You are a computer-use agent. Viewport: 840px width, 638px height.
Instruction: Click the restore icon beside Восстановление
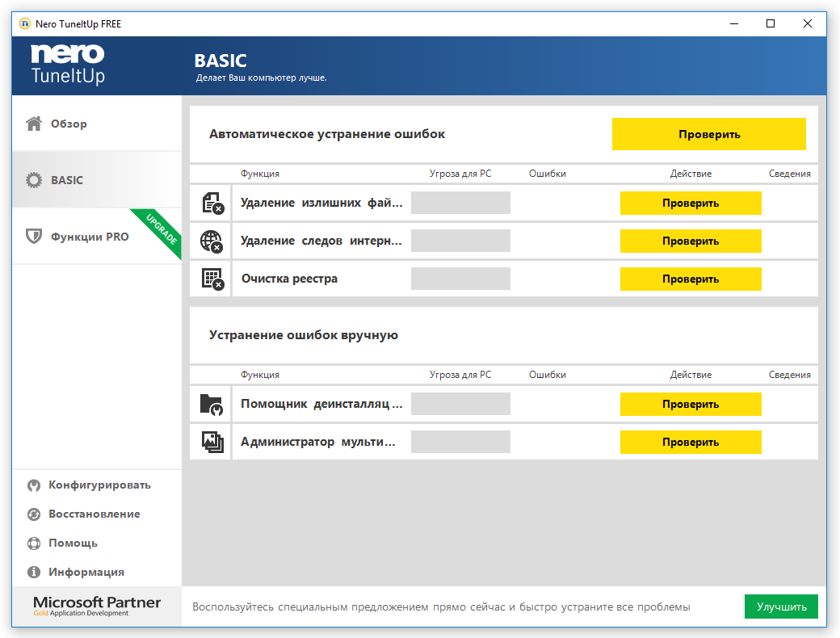pos(34,514)
